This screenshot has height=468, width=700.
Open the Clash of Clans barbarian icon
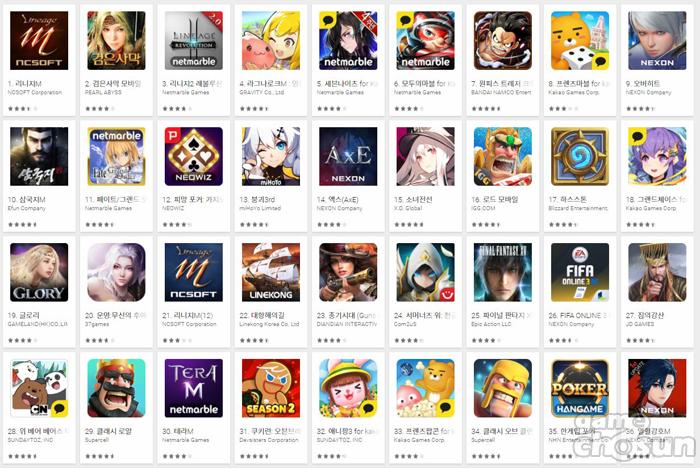503,388
